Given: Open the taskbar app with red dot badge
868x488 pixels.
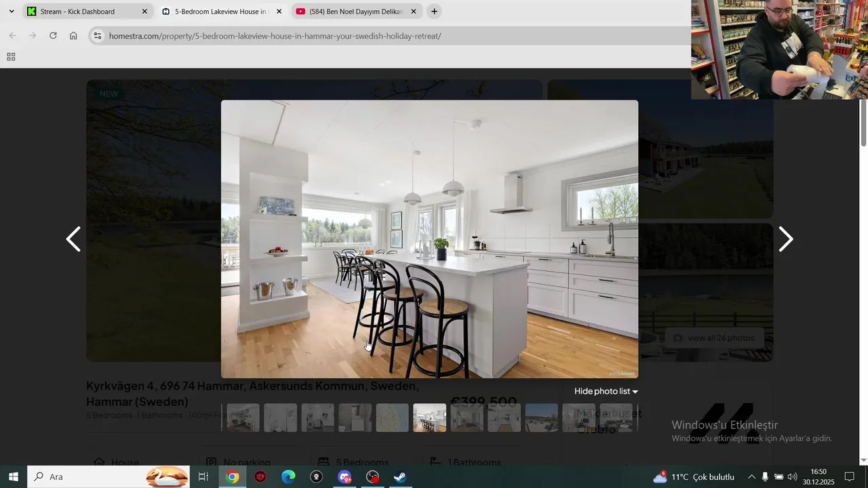Looking at the screenshot, I should [372, 476].
